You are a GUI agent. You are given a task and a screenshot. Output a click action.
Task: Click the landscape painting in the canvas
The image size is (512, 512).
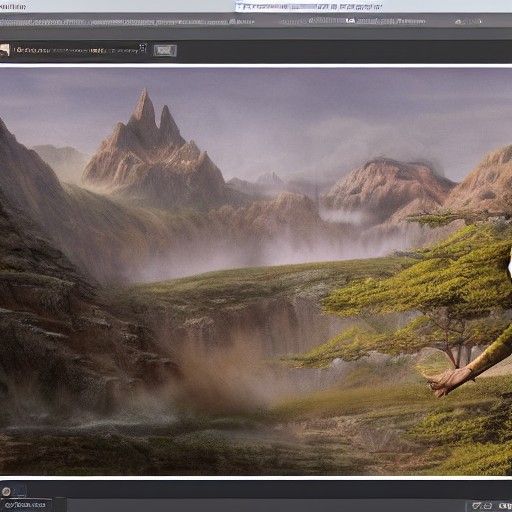point(256,271)
